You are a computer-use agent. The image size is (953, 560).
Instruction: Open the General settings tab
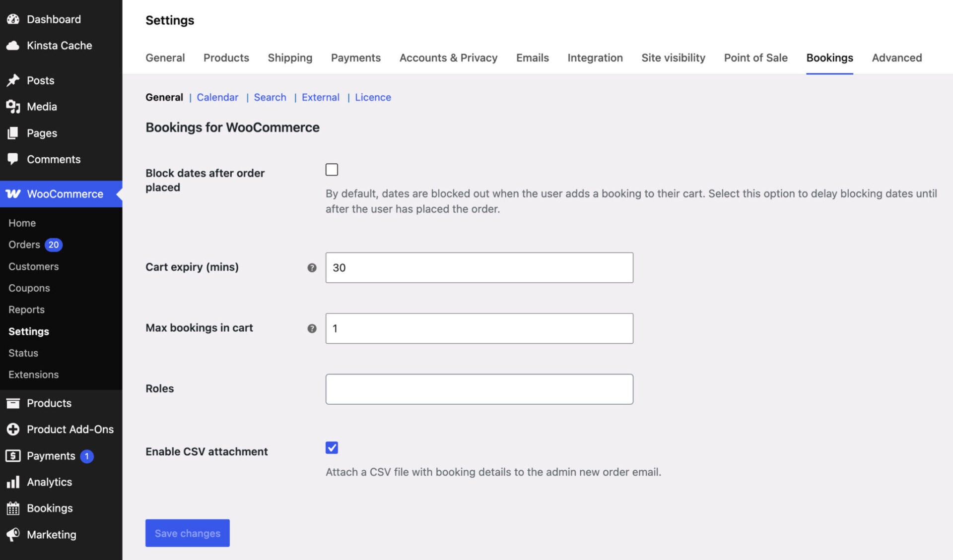click(165, 58)
